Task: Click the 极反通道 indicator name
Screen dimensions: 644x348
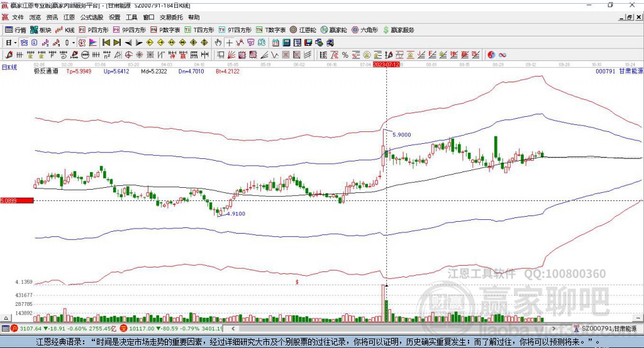Action: (x=46, y=71)
